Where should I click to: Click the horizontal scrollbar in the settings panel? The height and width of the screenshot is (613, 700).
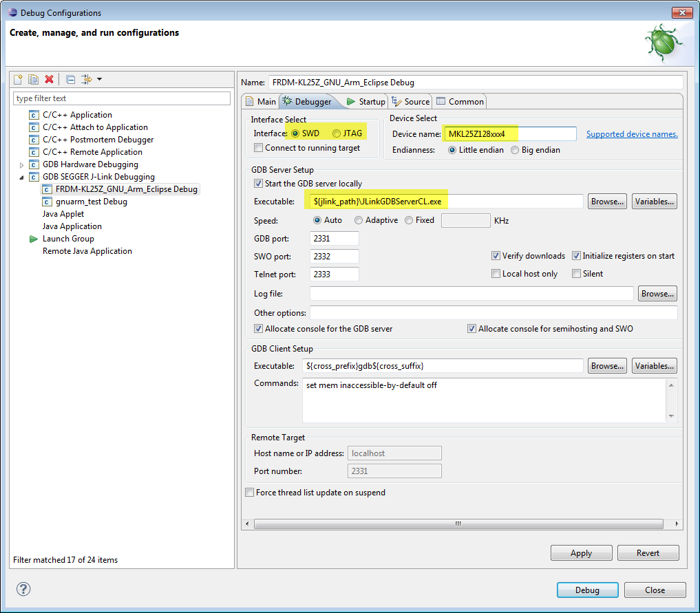(x=458, y=524)
